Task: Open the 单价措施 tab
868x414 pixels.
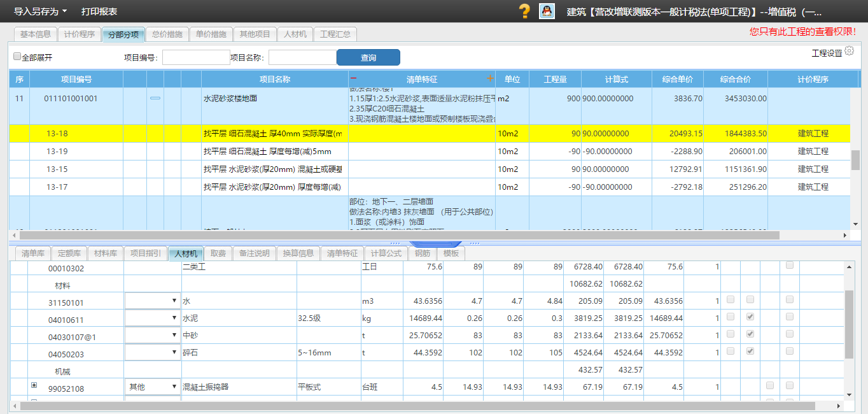Action: [x=211, y=34]
